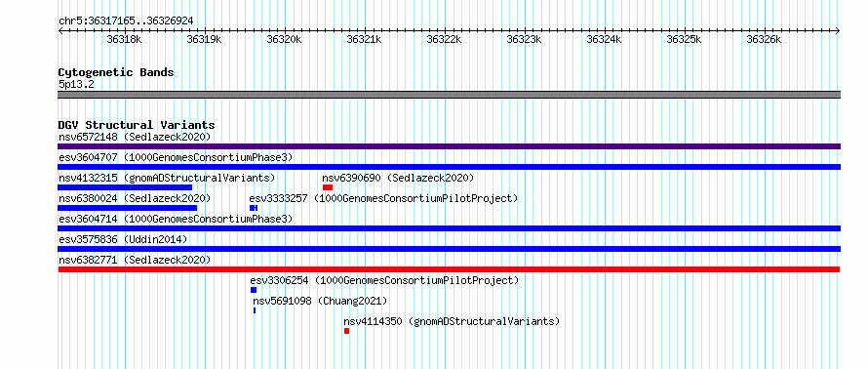Click the ruler's left arrowhead
Screen dimensions: 868x369
(x=60, y=31)
